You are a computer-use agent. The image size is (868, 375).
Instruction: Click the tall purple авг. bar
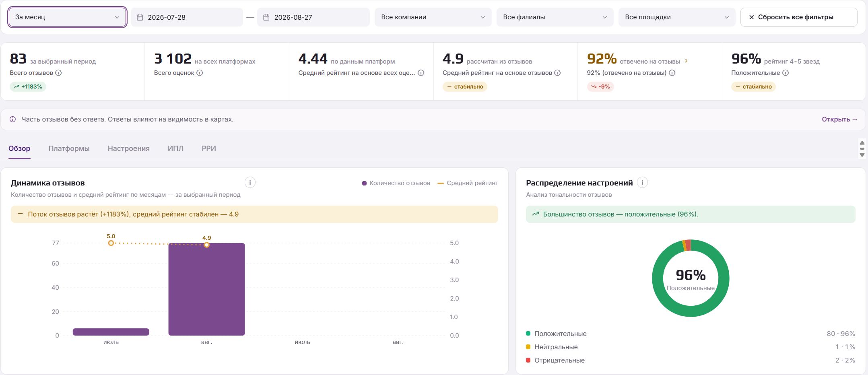pos(206,289)
